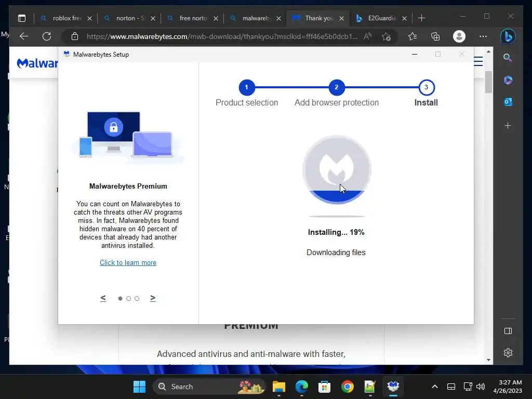Screen dimensions: 532x399
Task: Close the roblox free tab
Action: pyautogui.click(x=89, y=18)
